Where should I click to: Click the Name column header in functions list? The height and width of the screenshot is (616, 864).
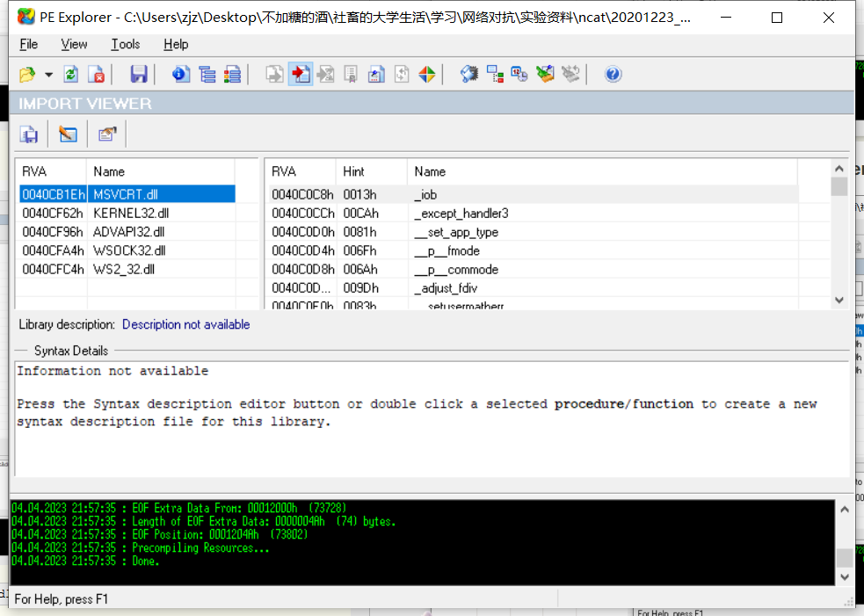pos(603,171)
